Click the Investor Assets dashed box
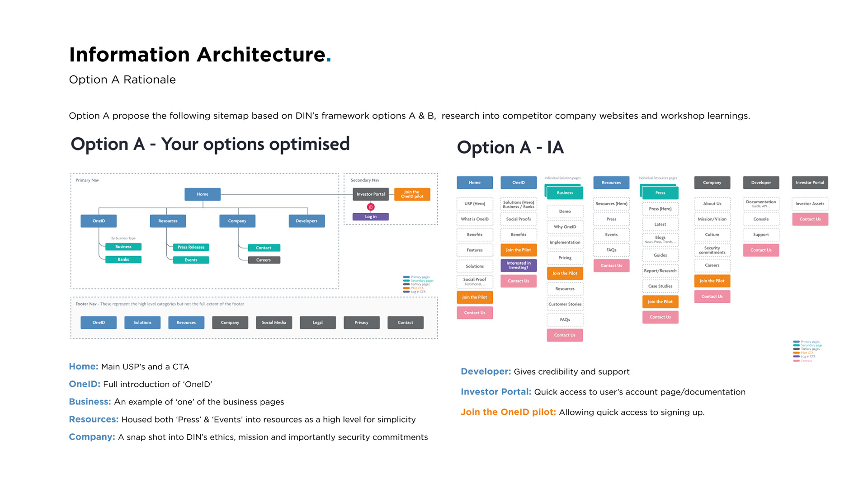 810,204
